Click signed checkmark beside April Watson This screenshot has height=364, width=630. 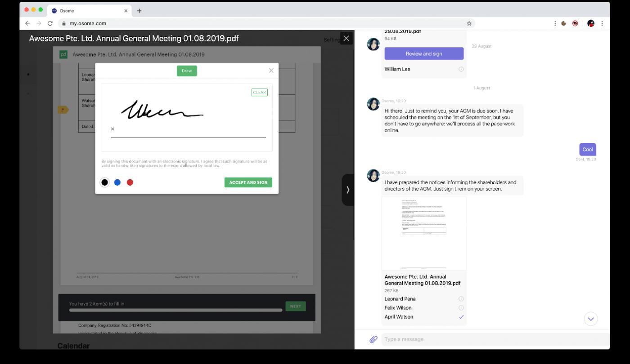click(x=461, y=317)
